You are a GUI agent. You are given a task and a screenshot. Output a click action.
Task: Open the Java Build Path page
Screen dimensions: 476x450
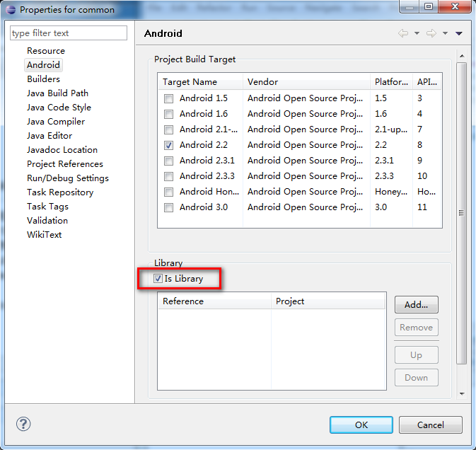pos(57,93)
